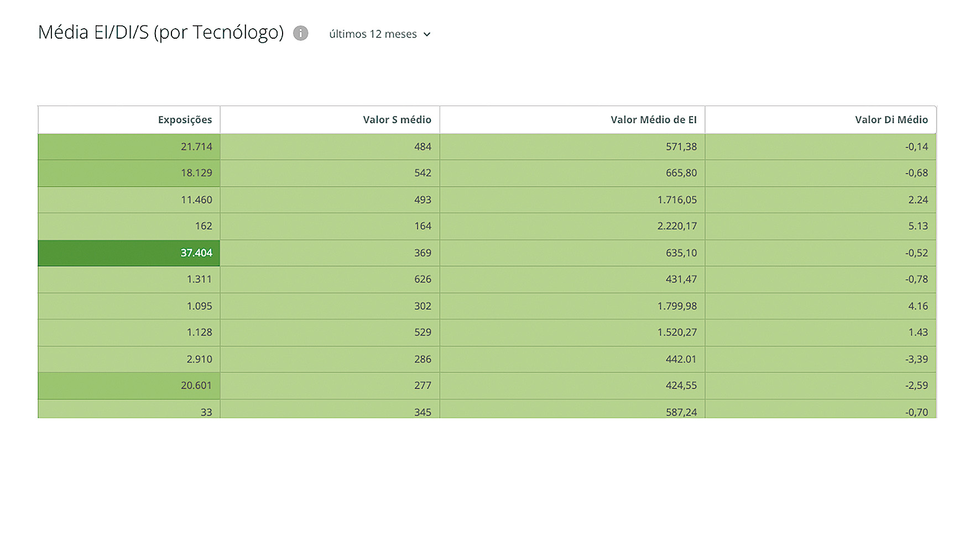Click the EI value 442.01
Screen dimensions: 980x546
click(681, 359)
